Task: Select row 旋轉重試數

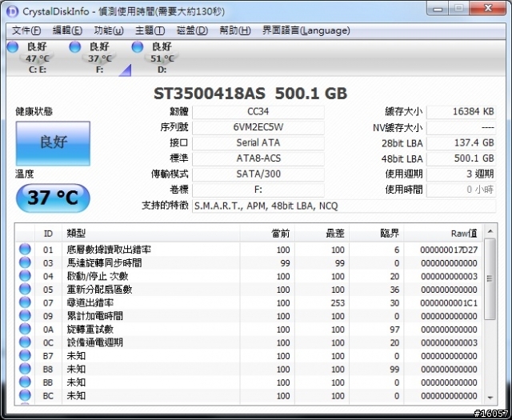Action: (x=249, y=330)
